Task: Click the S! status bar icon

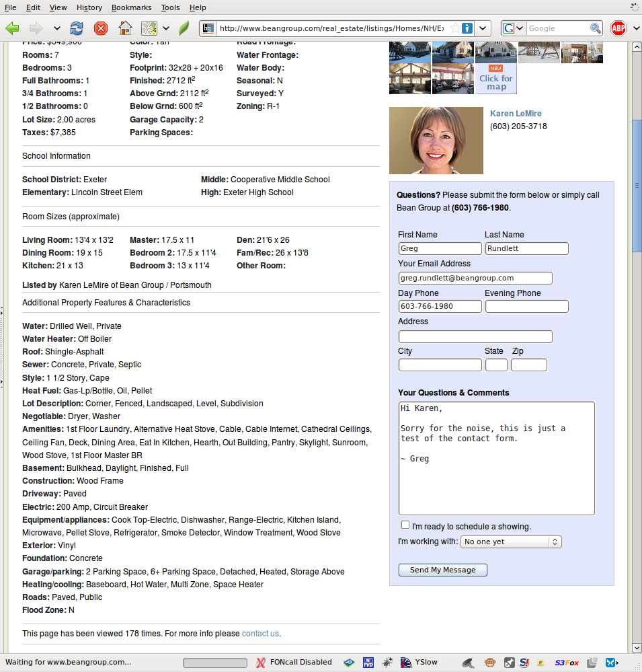Action: pyautogui.click(x=524, y=663)
